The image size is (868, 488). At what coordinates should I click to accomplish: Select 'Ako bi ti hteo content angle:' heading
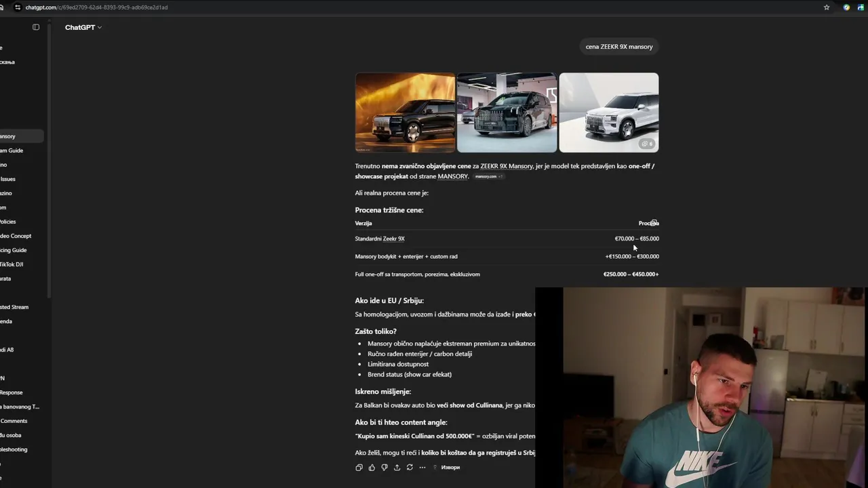pos(401,422)
